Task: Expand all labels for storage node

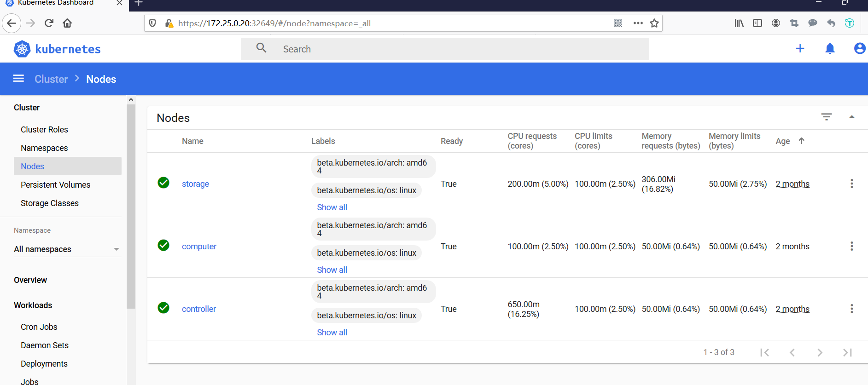Action: (x=332, y=207)
